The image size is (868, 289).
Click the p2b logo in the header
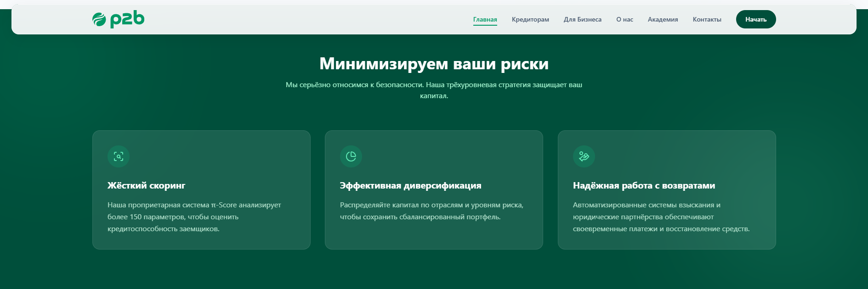[118, 19]
